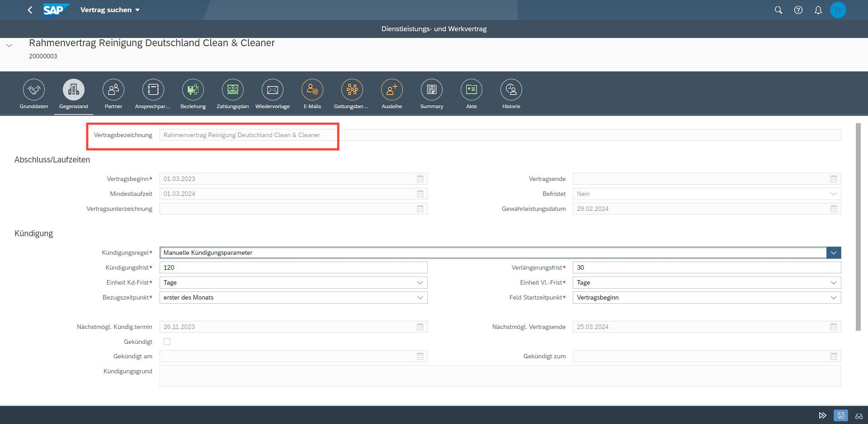Screen dimensions: 868x424
Task: Open calendar for Gewährleistungsdatum
Action: (834, 209)
